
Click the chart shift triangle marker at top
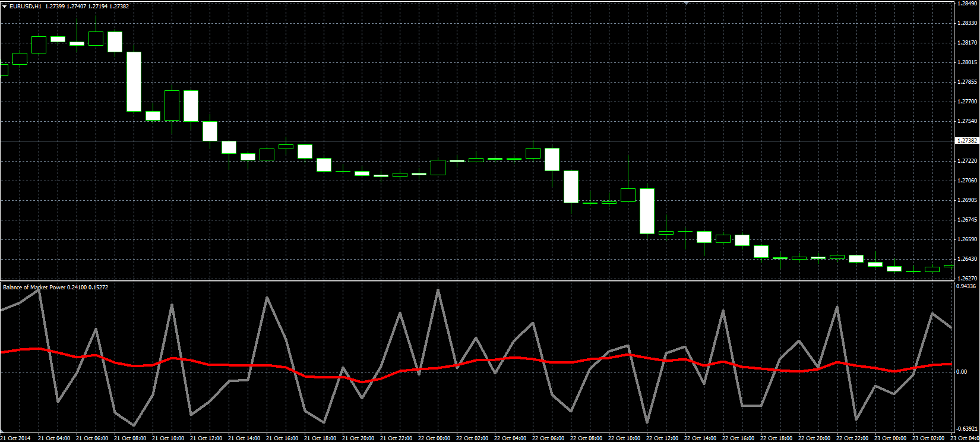coord(687,3)
